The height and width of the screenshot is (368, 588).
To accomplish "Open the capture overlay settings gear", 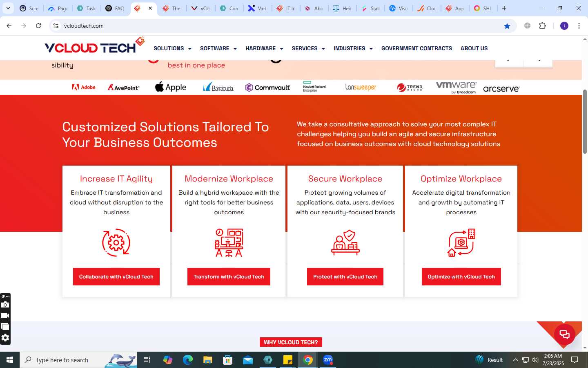I will coord(5,338).
